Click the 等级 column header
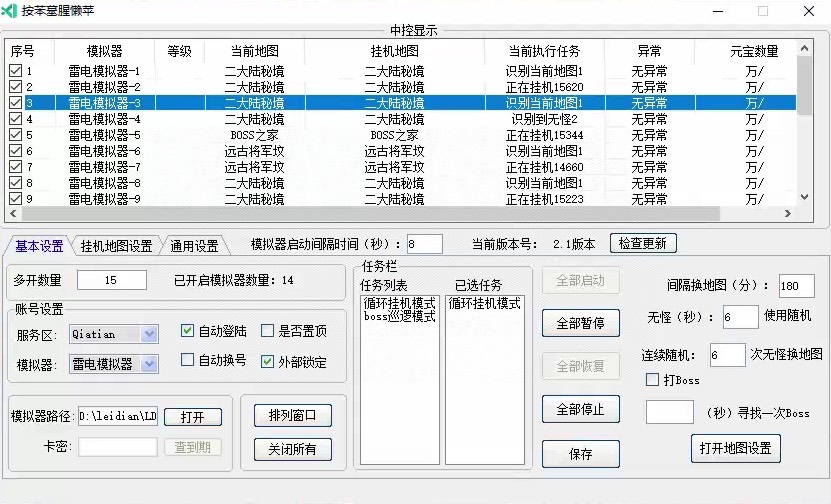The width and height of the screenshot is (831, 504). tap(179, 51)
